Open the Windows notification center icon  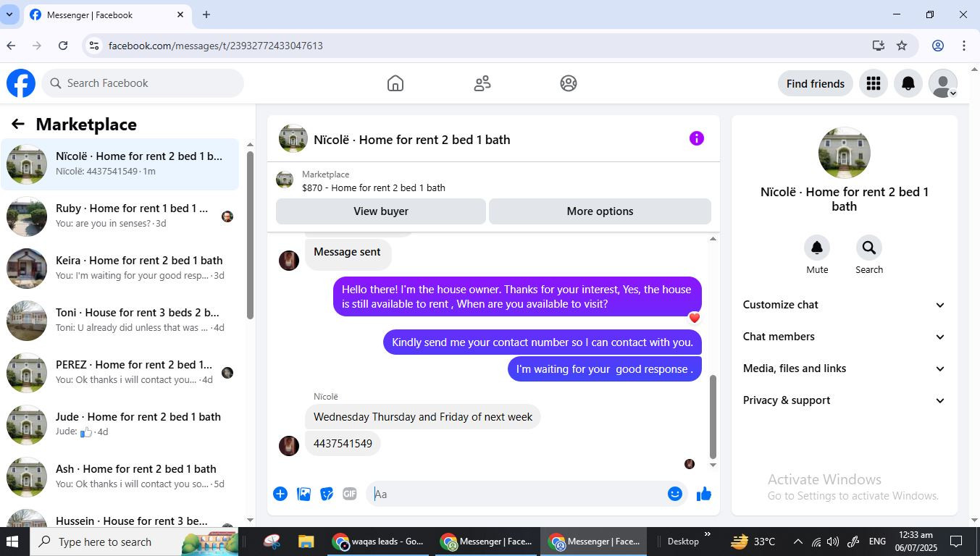(956, 542)
